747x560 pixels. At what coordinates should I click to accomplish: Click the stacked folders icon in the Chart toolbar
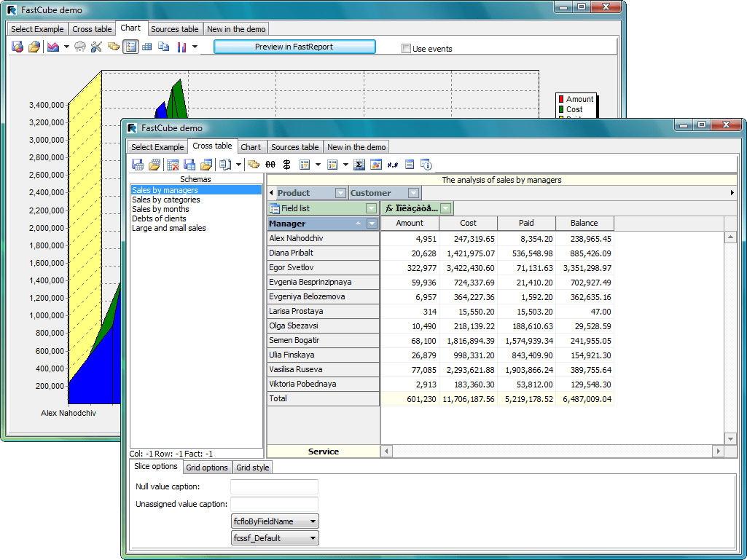(x=113, y=47)
